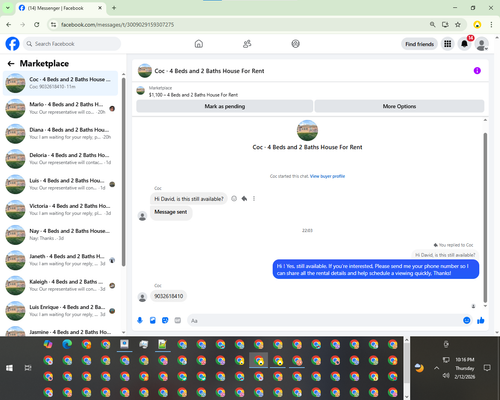Go back in browser history
500x400 pixels.
coord(9,24)
